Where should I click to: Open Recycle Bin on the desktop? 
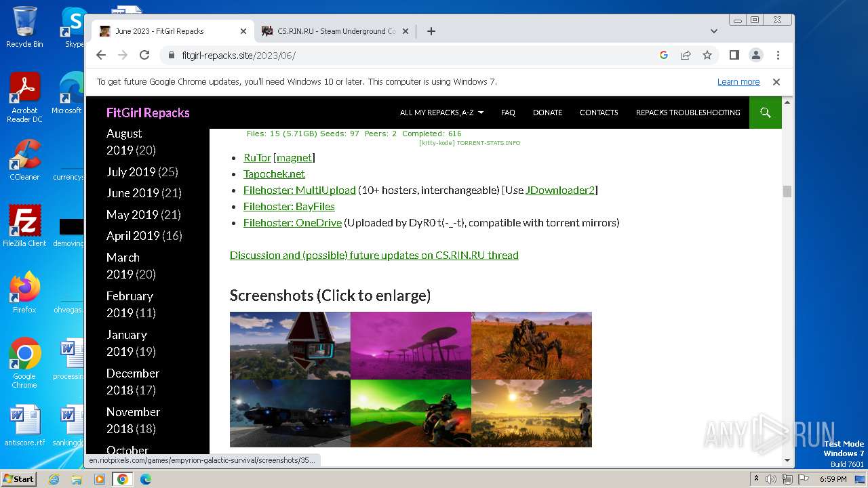click(24, 27)
